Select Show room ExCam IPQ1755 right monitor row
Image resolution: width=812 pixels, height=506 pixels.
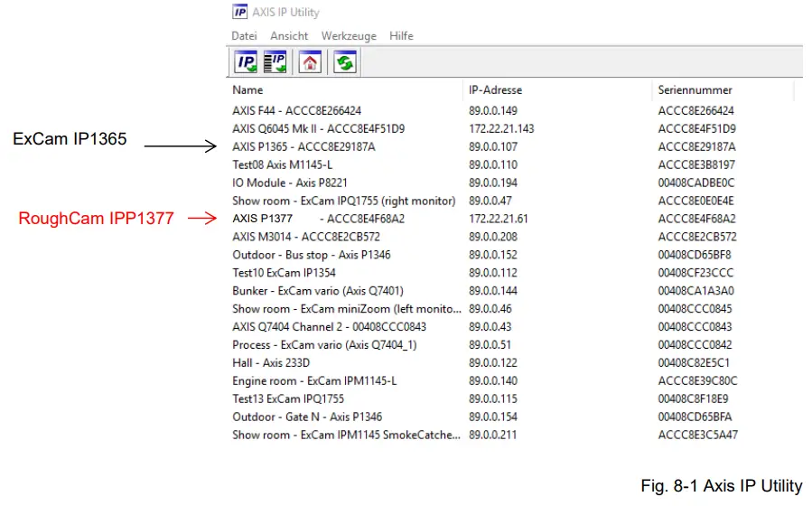click(513, 201)
